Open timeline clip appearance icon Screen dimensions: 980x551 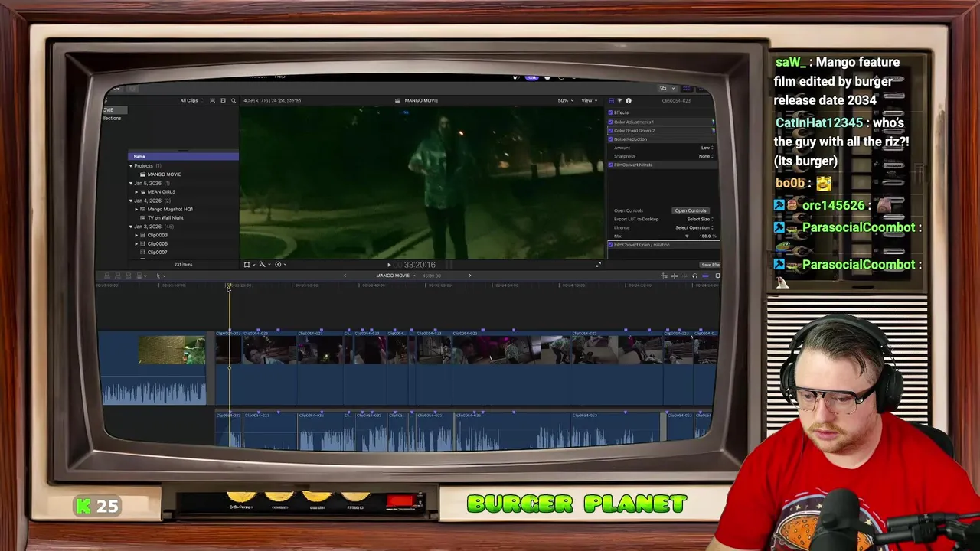coord(717,276)
